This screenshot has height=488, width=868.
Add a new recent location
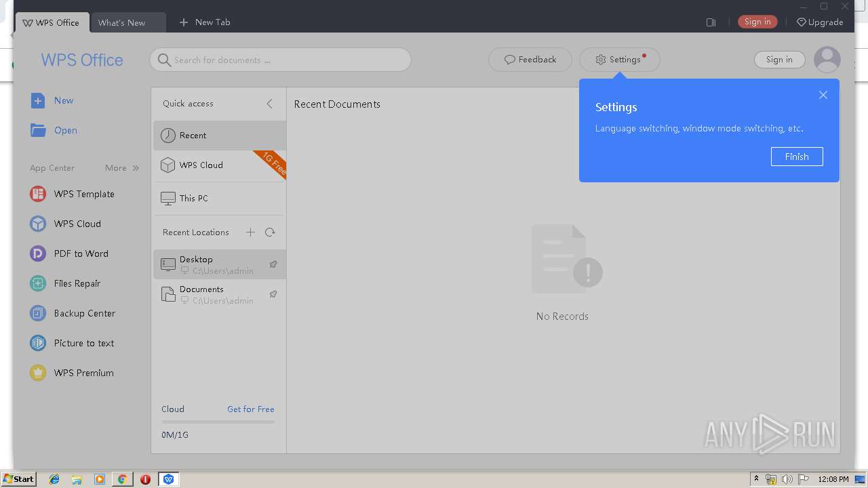250,232
